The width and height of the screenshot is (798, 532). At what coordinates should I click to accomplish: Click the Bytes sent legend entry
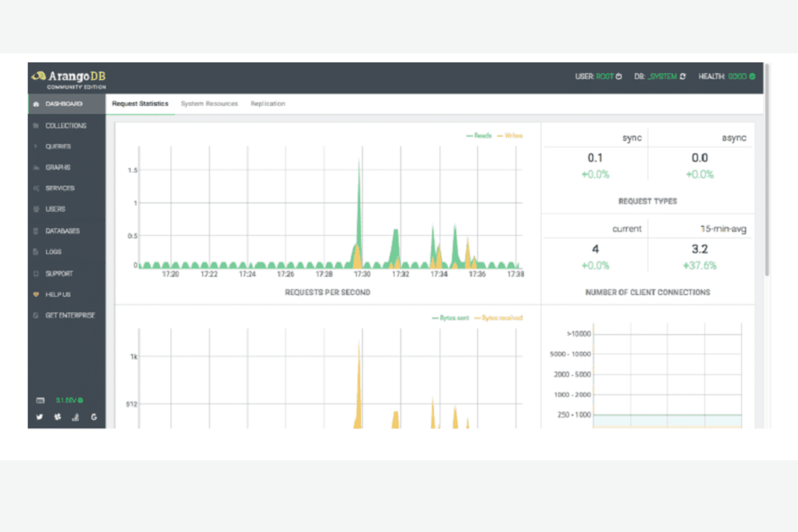point(451,318)
